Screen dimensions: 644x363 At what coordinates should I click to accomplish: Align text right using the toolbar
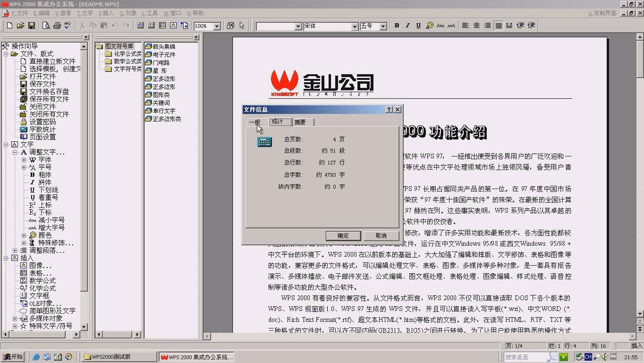tap(487, 26)
